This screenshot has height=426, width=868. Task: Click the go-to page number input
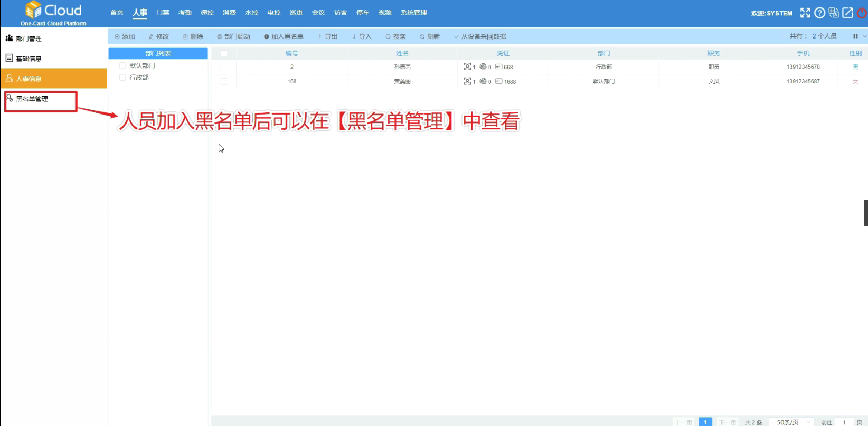(x=845, y=422)
